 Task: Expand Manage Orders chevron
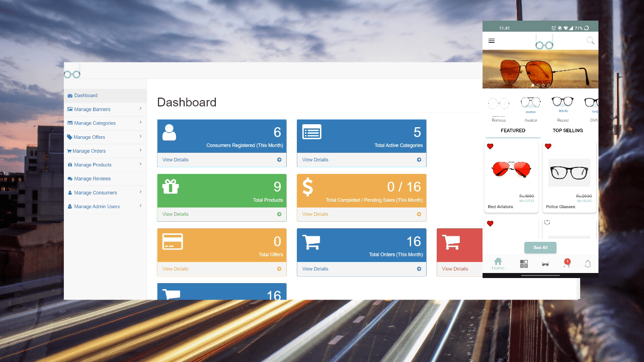coord(140,150)
